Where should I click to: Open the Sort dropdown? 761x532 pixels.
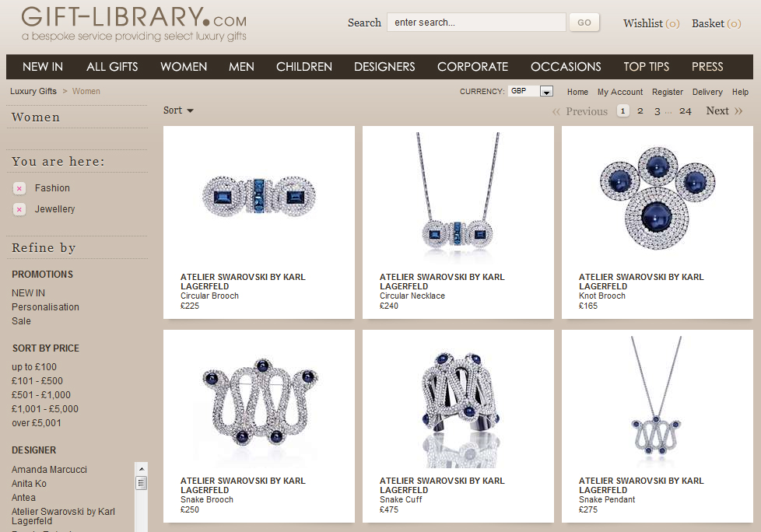click(178, 110)
